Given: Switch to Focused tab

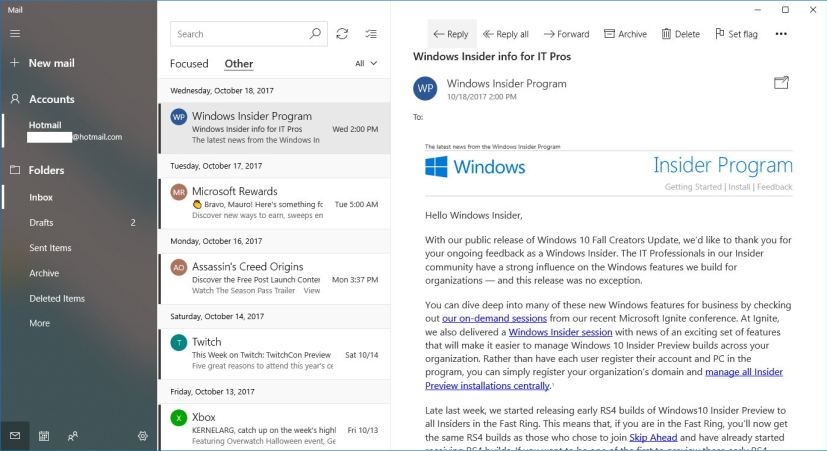Looking at the screenshot, I should (x=189, y=64).
